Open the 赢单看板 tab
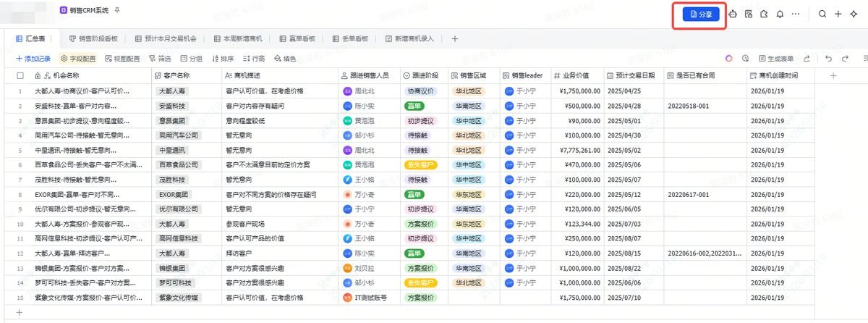868x323 pixels. (297, 38)
